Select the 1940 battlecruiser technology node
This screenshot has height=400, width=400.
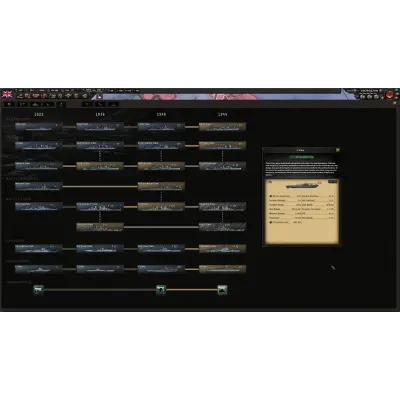tap(161, 186)
